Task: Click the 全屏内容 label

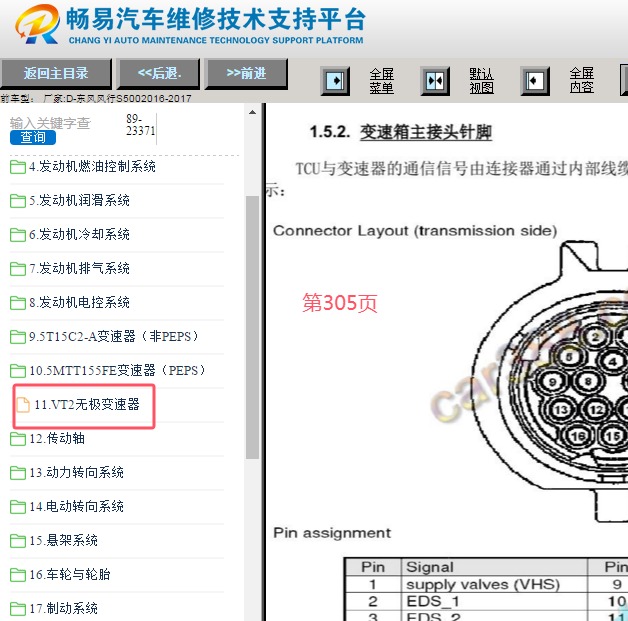Action: [582, 80]
